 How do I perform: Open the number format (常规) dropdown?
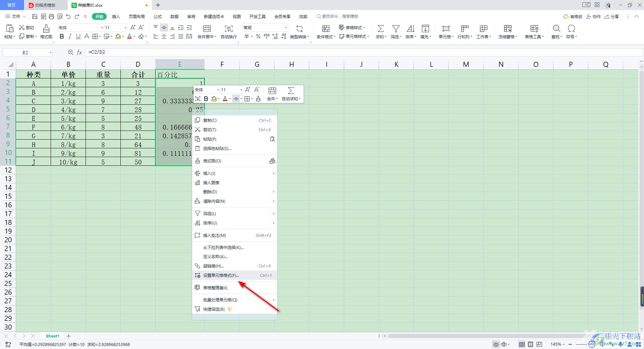286,28
